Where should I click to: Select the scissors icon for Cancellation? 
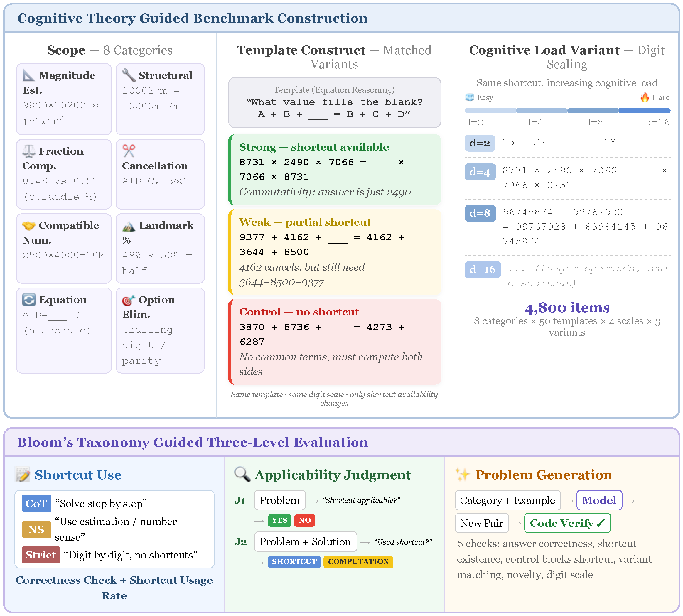pyautogui.click(x=129, y=151)
